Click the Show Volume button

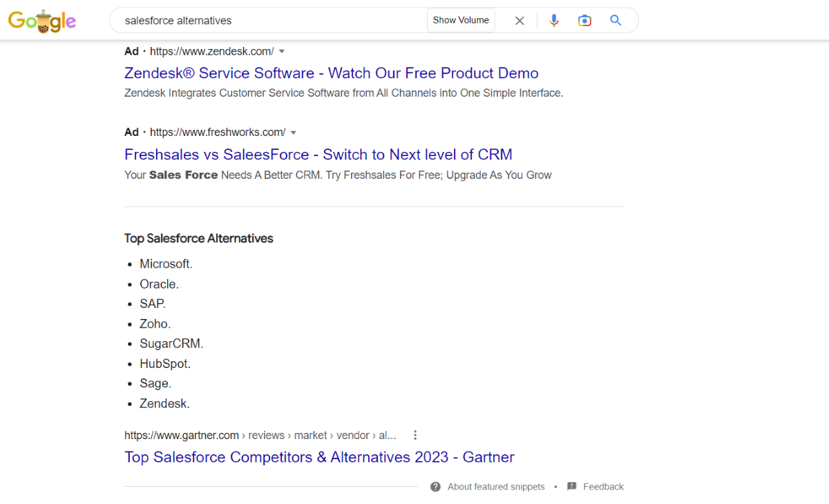pyautogui.click(x=461, y=20)
